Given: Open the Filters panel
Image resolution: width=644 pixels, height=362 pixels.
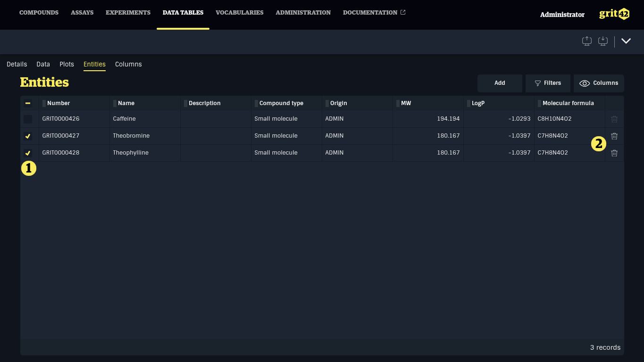Looking at the screenshot, I should click(547, 83).
